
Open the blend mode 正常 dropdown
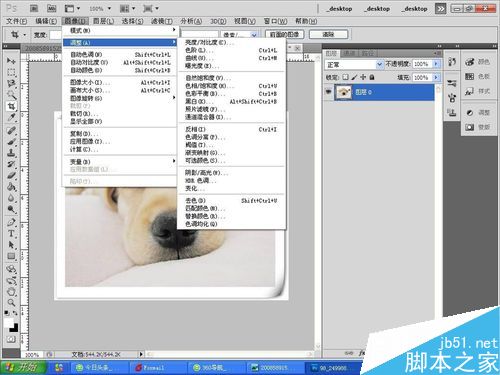click(x=354, y=64)
